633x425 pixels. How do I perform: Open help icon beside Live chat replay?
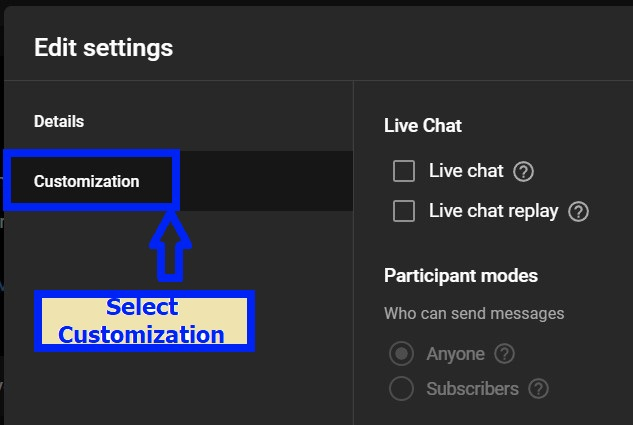click(x=578, y=212)
